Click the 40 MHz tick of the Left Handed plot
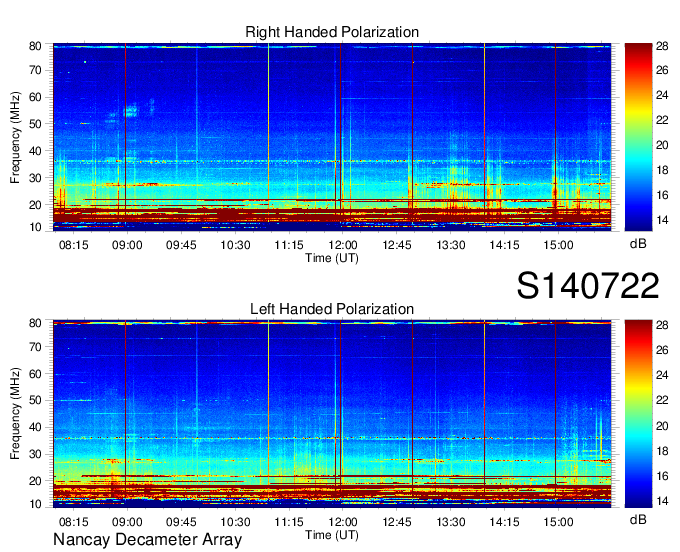Viewport: 680px width, 552px height. pyautogui.click(x=35, y=427)
